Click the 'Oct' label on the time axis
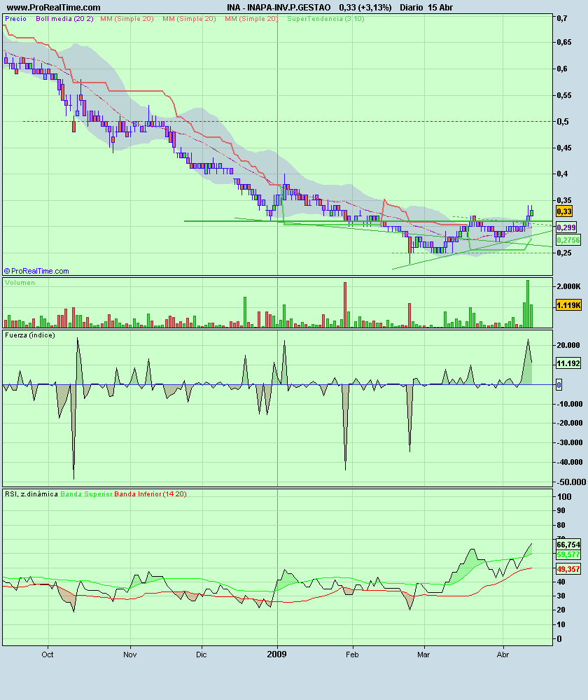 coord(48,654)
